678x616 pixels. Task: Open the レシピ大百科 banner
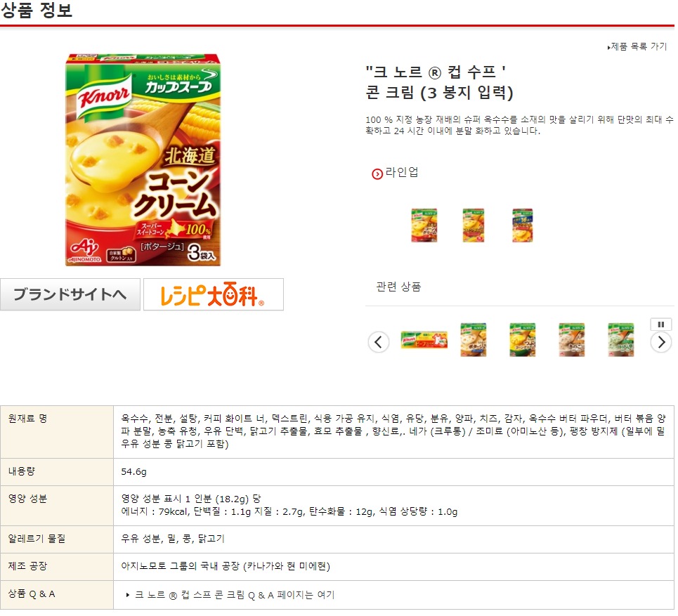[x=214, y=296]
